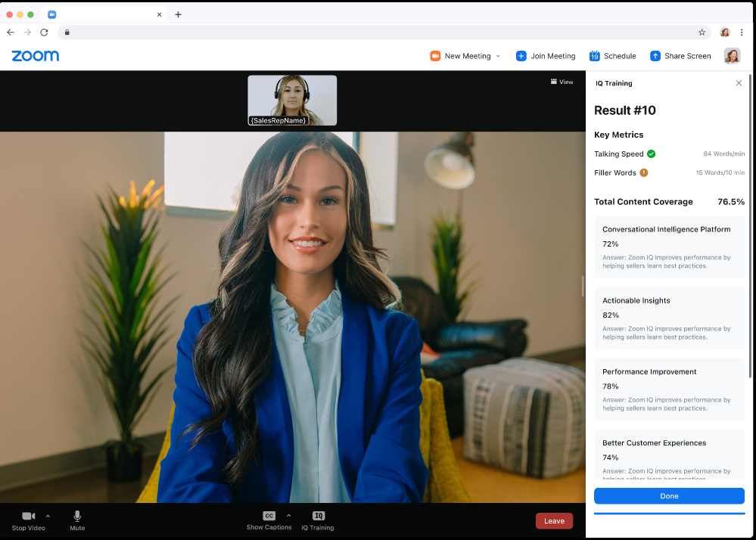Image resolution: width=756 pixels, height=540 pixels.
Task: Click the Share Screen upload icon
Action: [x=655, y=55]
